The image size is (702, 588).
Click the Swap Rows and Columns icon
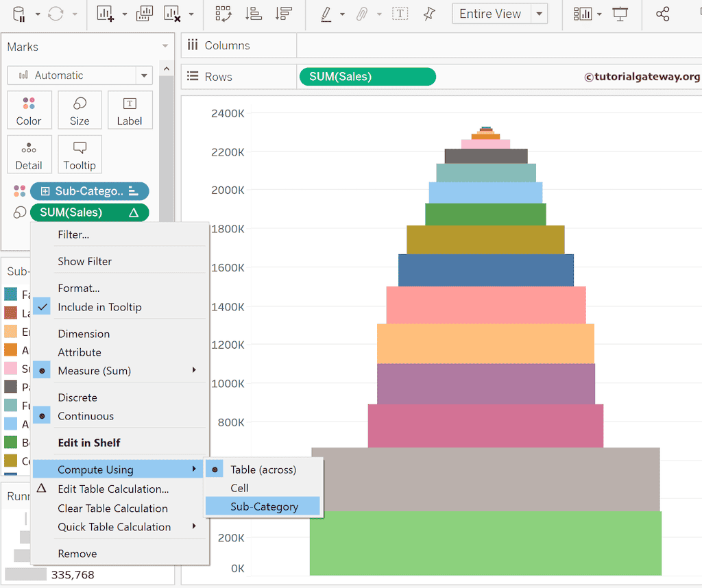[223, 14]
